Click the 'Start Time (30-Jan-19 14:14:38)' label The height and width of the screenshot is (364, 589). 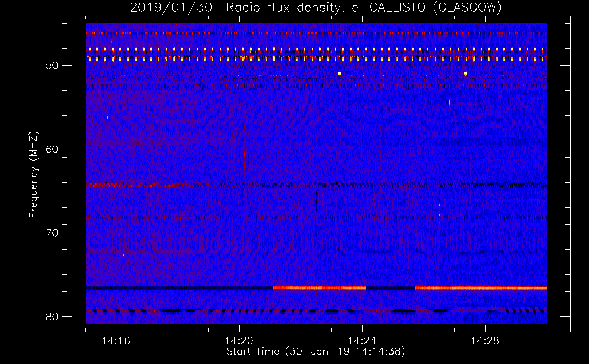(316, 352)
